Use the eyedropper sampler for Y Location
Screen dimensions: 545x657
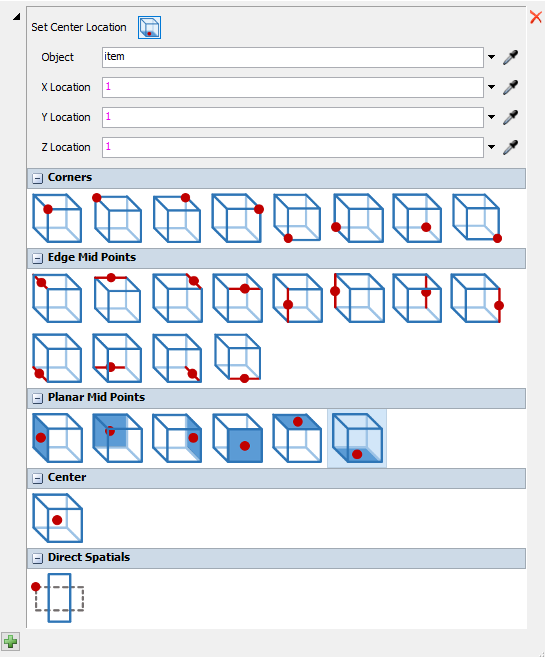pos(510,117)
